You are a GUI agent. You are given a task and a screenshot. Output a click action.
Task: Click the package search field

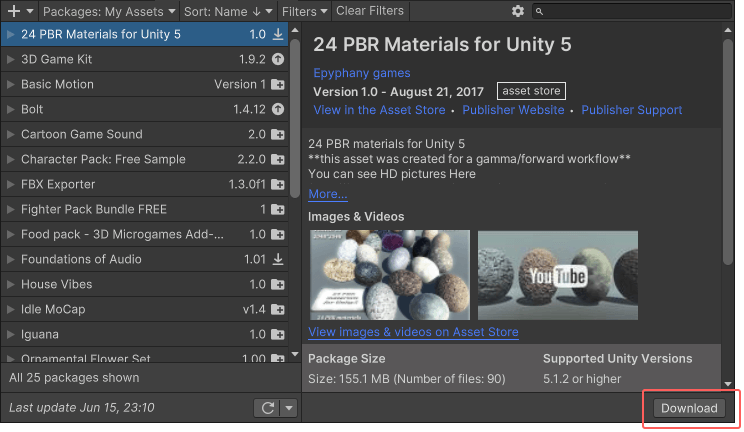coord(635,11)
